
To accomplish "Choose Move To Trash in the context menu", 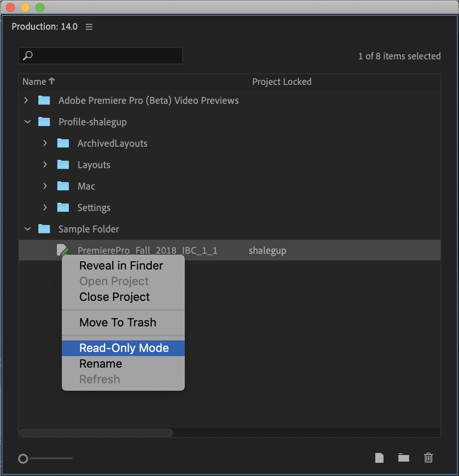I will coord(118,322).
